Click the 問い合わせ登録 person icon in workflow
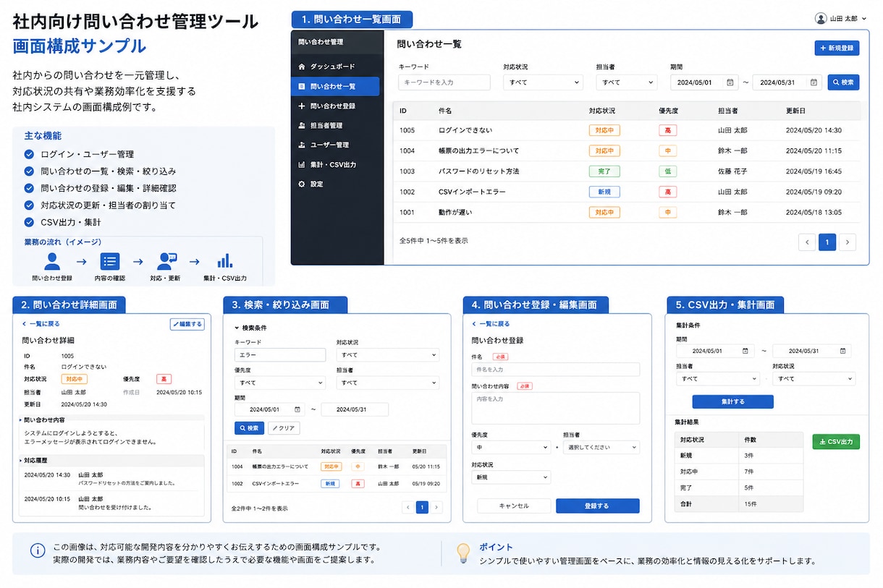This screenshot has width=883, height=588. pyautogui.click(x=52, y=262)
